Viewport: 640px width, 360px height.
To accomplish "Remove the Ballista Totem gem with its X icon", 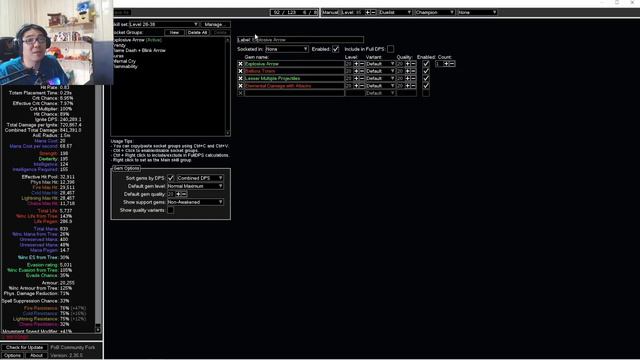I will pos(240,71).
